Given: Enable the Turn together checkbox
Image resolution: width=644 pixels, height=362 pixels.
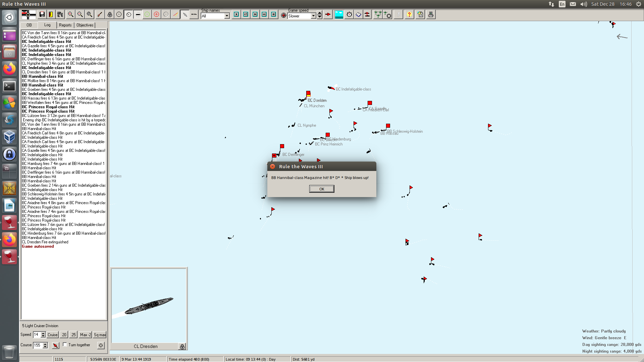Looking at the screenshot, I should 65,345.
